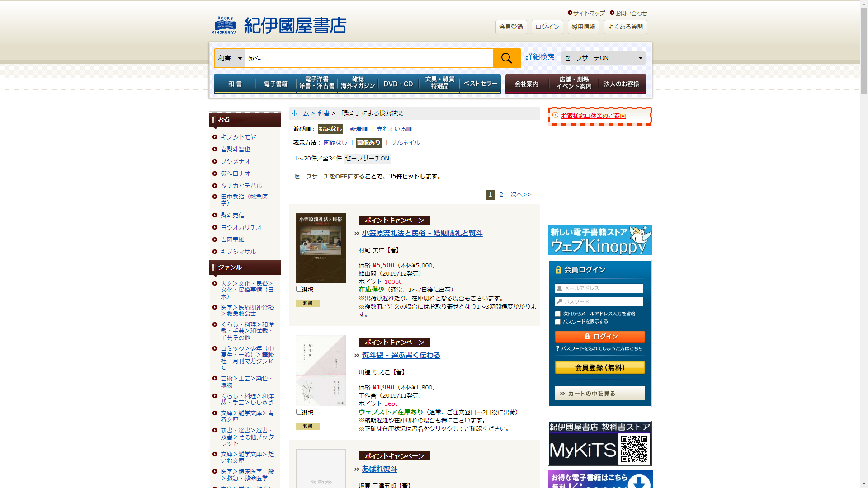
Task: Filter by author キノシマサル
Action: click(x=238, y=252)
